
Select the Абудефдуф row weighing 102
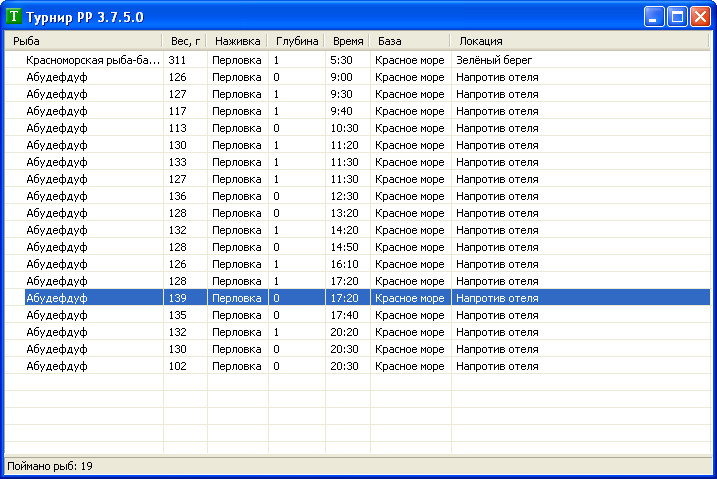coord(357,366)
